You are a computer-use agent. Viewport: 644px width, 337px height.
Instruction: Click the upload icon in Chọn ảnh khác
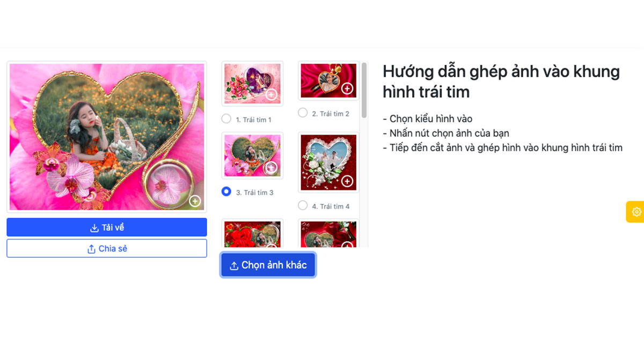[234, 266]
